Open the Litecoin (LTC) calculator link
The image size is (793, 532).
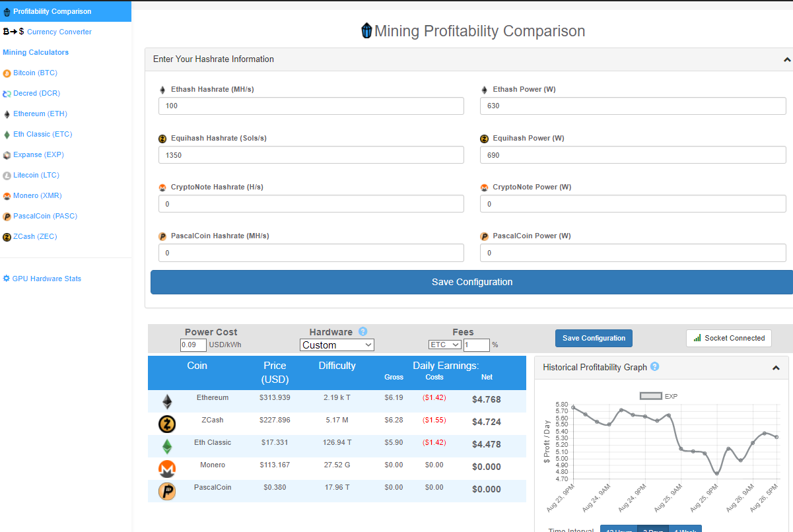36,175
